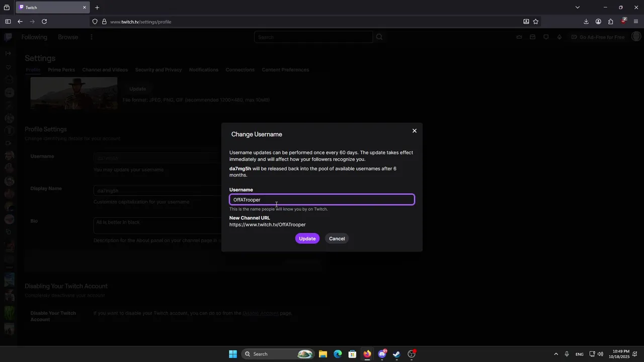Open Microsoft Store from the taskbar
The image size is (644, 362).
[x=353, y=354]
